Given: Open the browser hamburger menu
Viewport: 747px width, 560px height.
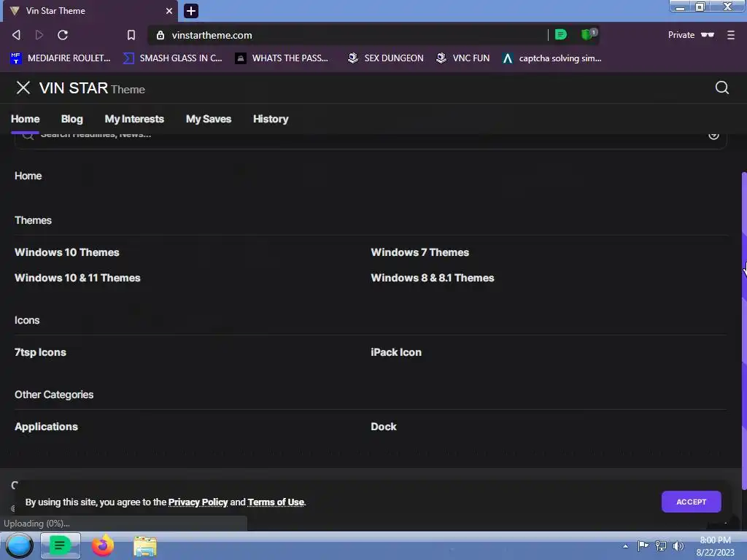Looking at the screenshot, I should pyautogui.click(x=730, y=35).
